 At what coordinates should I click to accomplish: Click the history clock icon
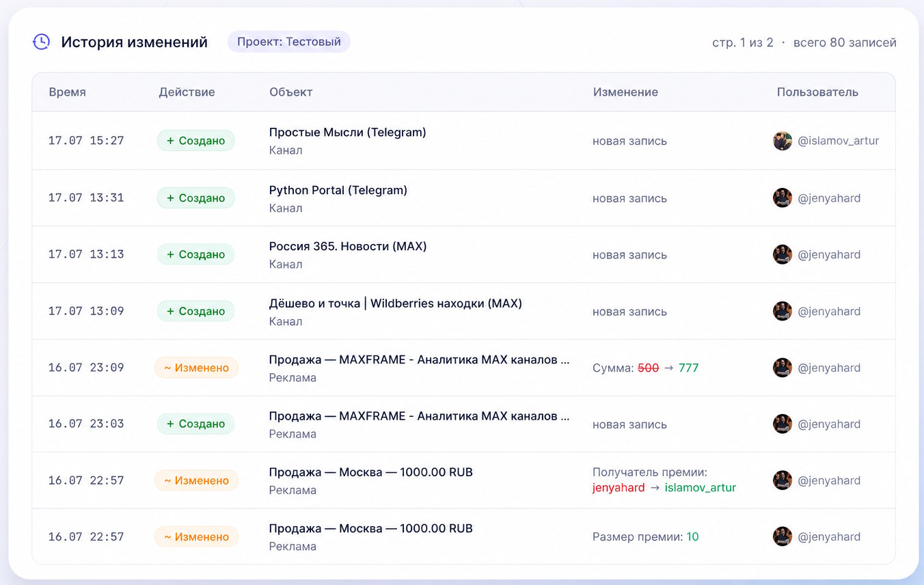coord(41,42)
